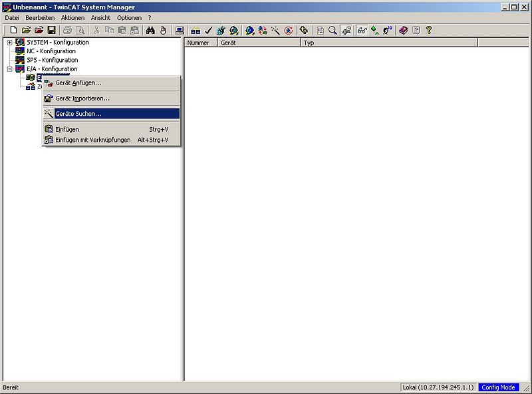Click the SPS - Konfiguration tree icon

20,60
